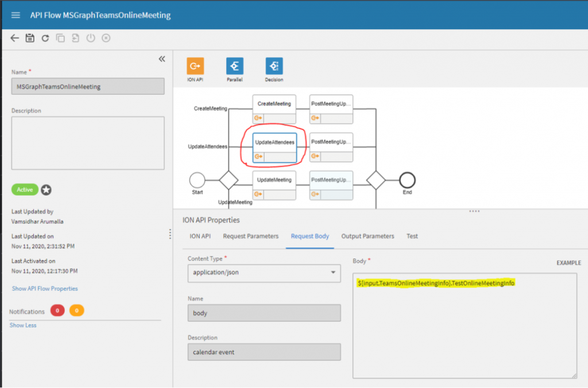Click the red notifications count badge
This screenshot has width=588, height=388.
pyautogui.click(x=57, y=311)
